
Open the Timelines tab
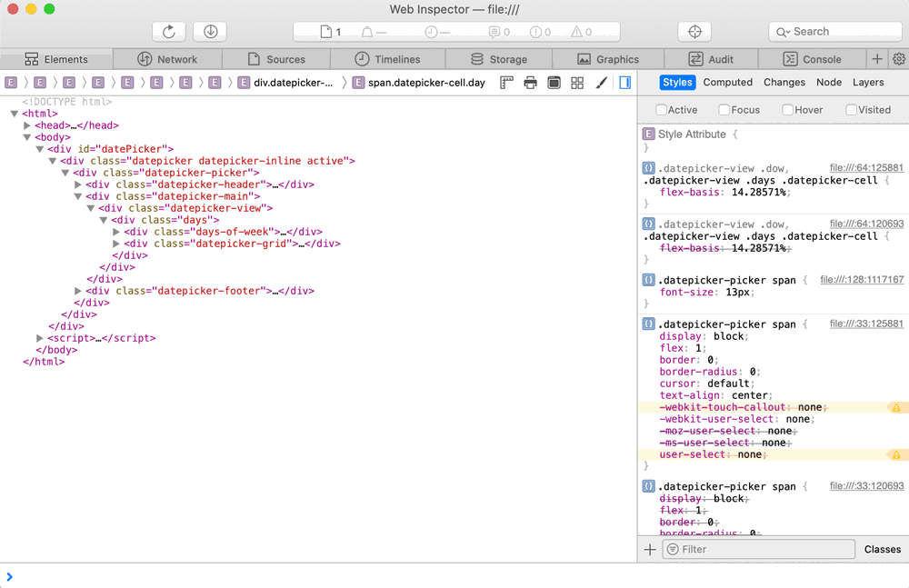387,59
